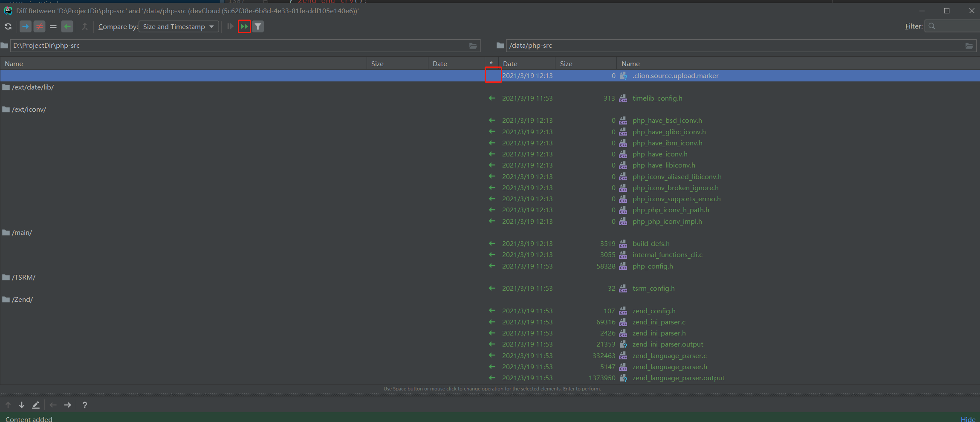Click the left pane Name column header
The image size is (980, 422).
[x=14, y=64]
